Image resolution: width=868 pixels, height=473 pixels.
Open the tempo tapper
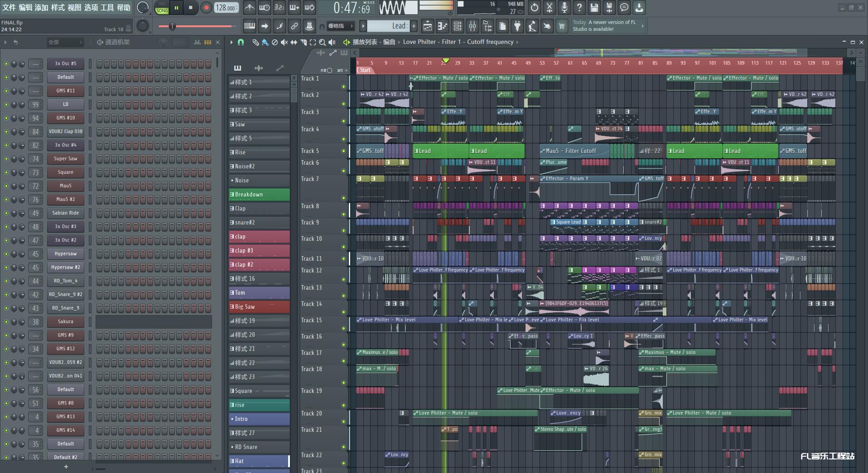coord(532,26)
